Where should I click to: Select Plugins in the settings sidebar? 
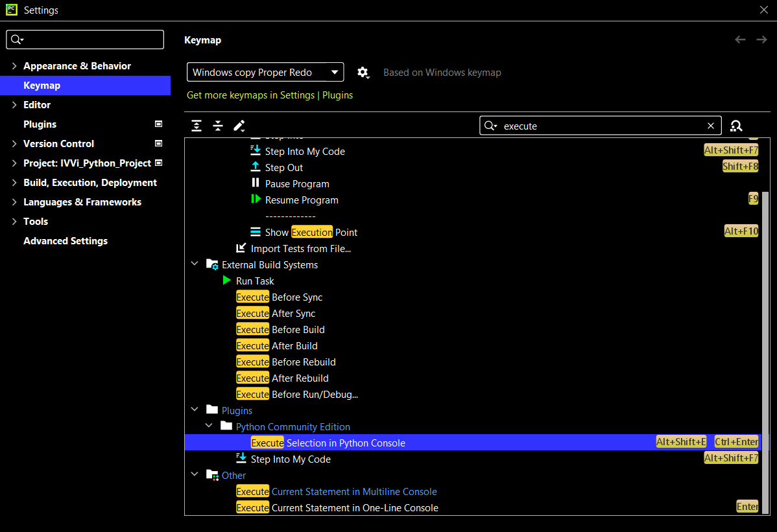point(40,124)
